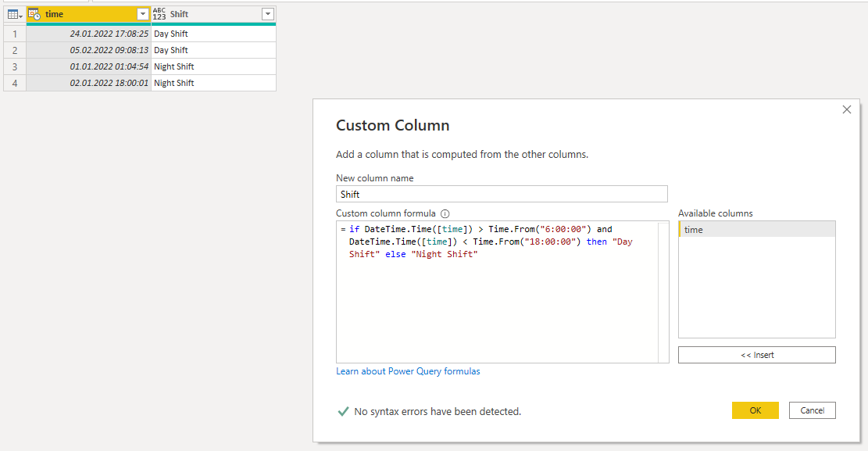
Task: Select cell 24.01.2022 17:08:25
Action: (x=88, y=34)
